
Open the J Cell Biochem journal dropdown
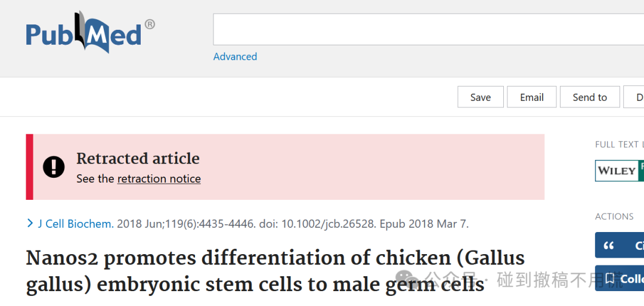pos(76,224)
